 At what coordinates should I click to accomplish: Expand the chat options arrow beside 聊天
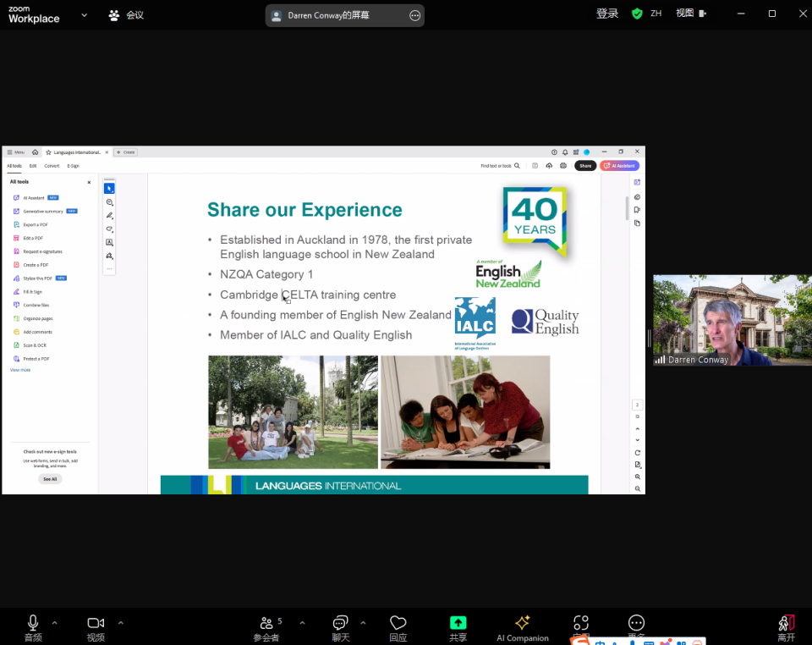[363, 623]
